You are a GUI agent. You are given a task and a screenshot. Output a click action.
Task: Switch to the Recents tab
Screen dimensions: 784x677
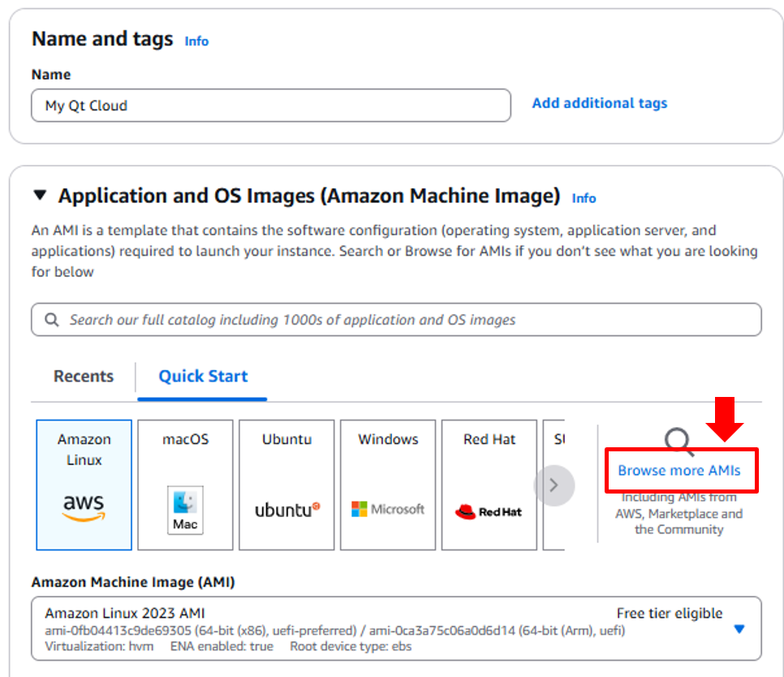[x=84, y=377]
